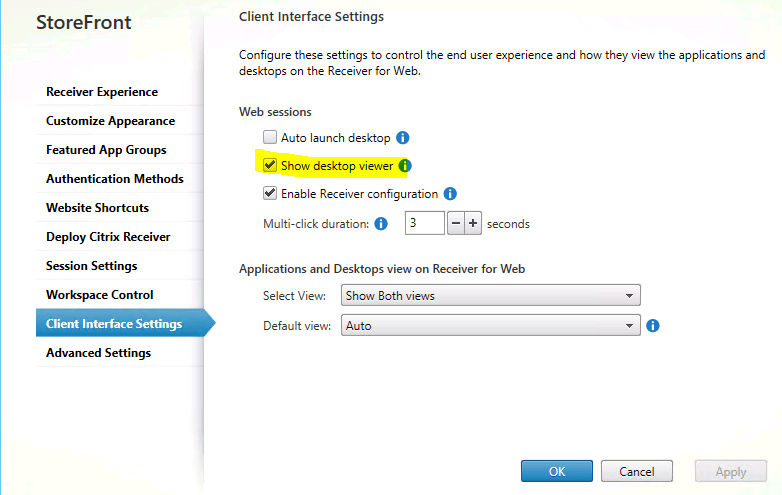
Task: Click info icon beside Default view dropdown
Action: (x=653, y=326)
